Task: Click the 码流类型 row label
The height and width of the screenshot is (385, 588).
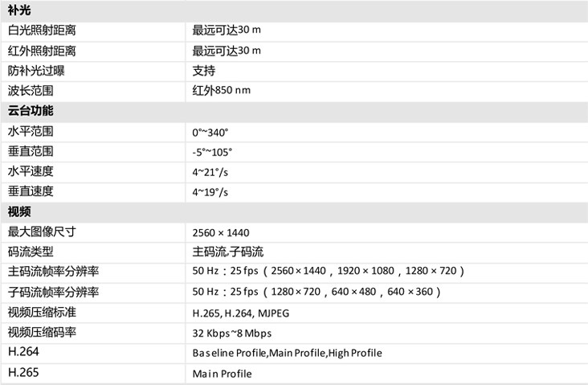Action: (31, 252)
